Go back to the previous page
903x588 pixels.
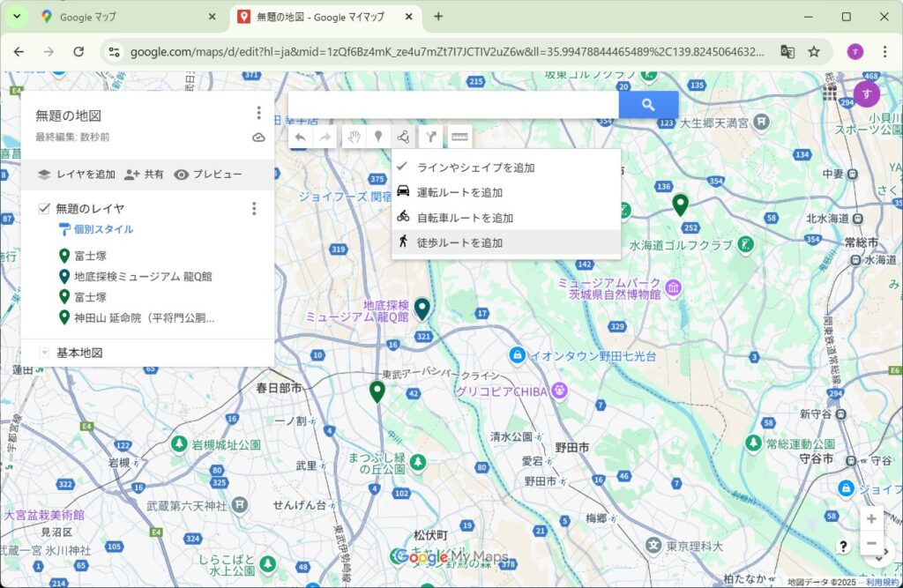[19, 52]
